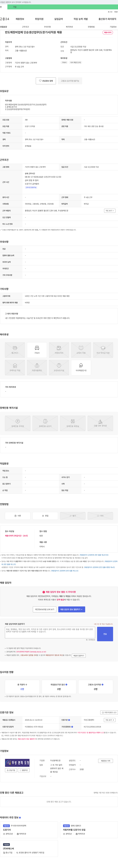
Task: Click the 채용시까지 status badge
Action: coord(108,33)
